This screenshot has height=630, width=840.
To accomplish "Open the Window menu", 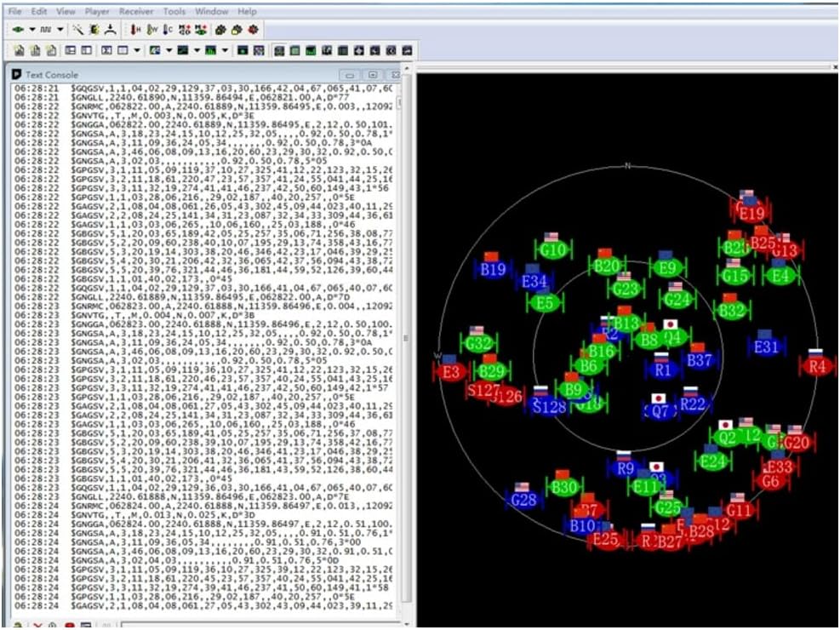I will (x=212, y=11).
